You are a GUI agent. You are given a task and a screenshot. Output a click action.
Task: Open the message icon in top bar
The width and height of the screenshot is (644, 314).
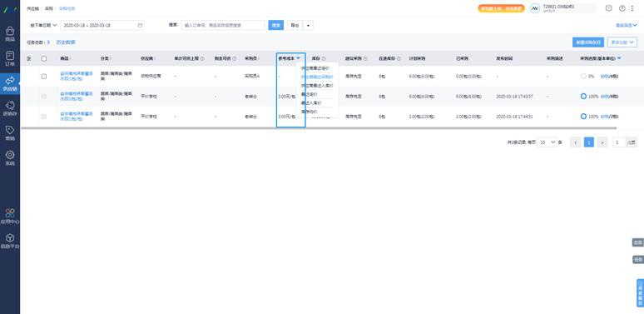[x=609, y=8]
